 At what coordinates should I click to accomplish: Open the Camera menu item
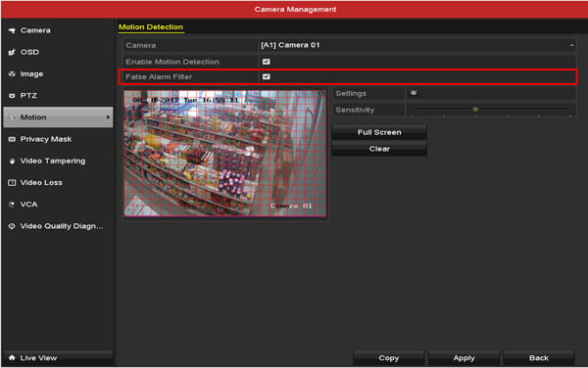point(58,30)
